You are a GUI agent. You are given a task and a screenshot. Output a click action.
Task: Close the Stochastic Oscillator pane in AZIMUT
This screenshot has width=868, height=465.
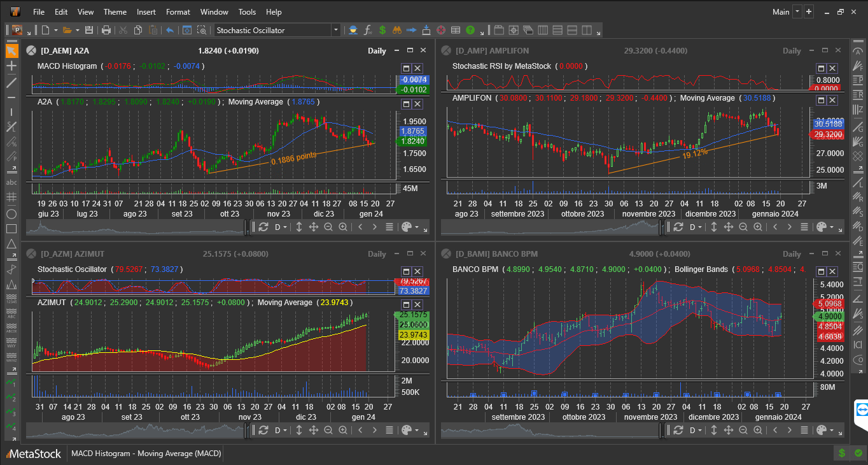point(418,271)
